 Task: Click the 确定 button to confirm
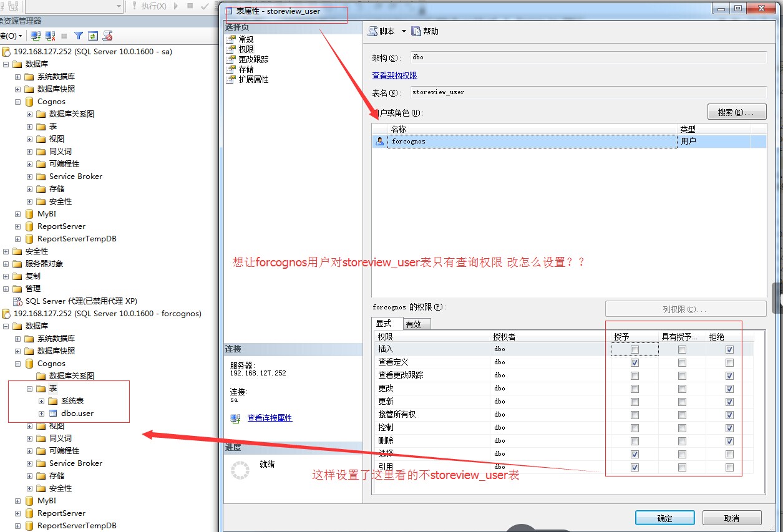(664, 518)
